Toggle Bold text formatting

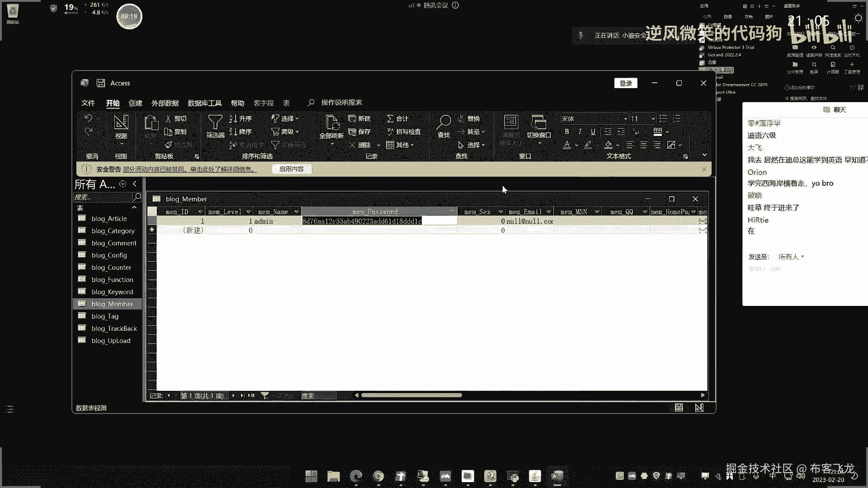pyautogui.click(x=567, y=131)
